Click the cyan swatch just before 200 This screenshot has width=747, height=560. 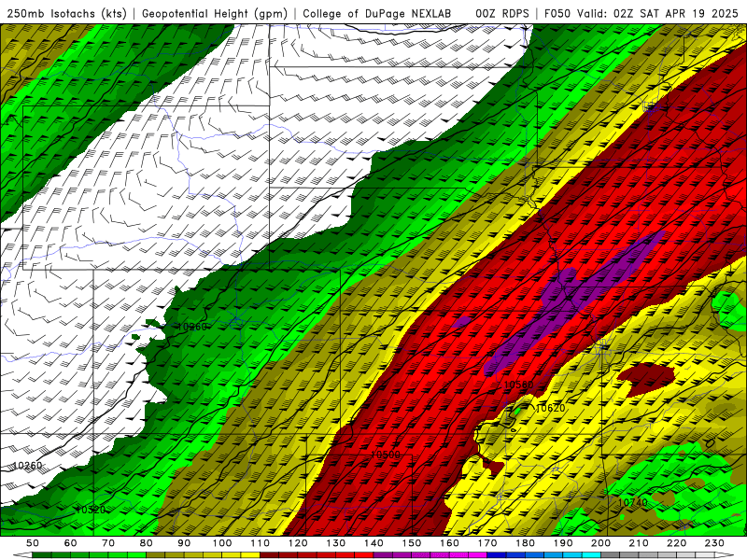point(591,555)
